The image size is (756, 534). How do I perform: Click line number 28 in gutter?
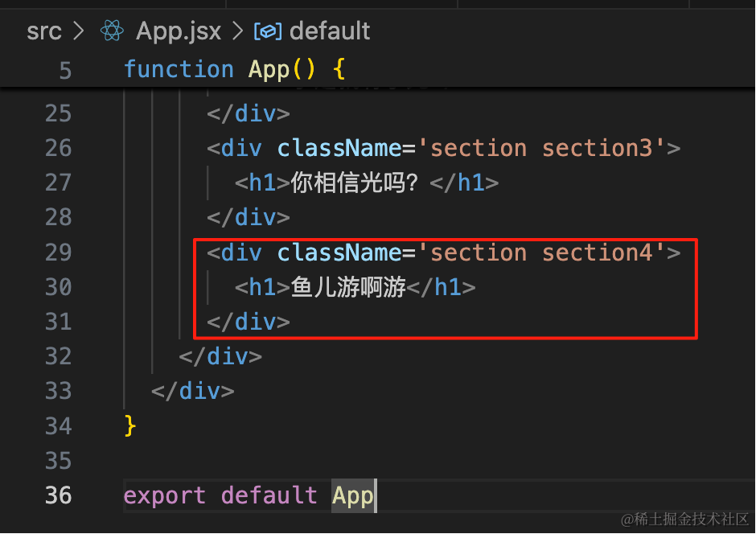click(x=59, y=217)
